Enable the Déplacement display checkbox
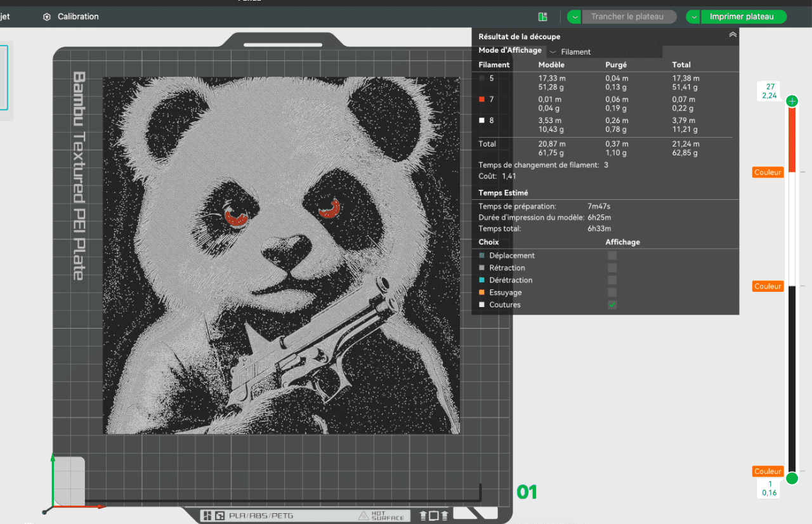This screenshot has width=812, height=524. click(x=612, y=256)
